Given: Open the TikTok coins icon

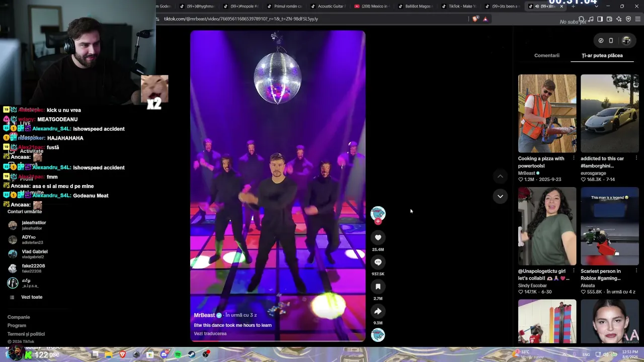Looking at the screenshot, I should point(601,41).
